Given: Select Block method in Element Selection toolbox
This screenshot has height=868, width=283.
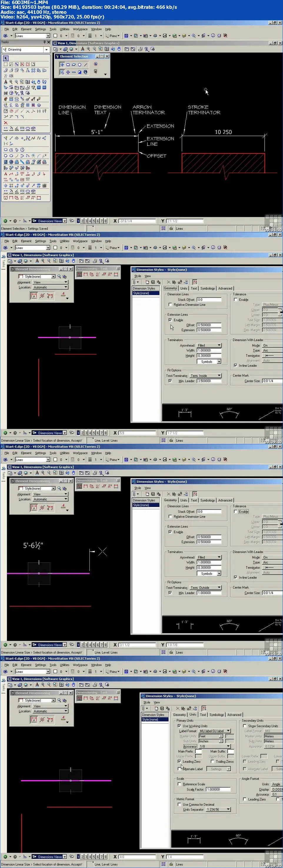Looking at the screenshot, I should (x=68, y=64).
